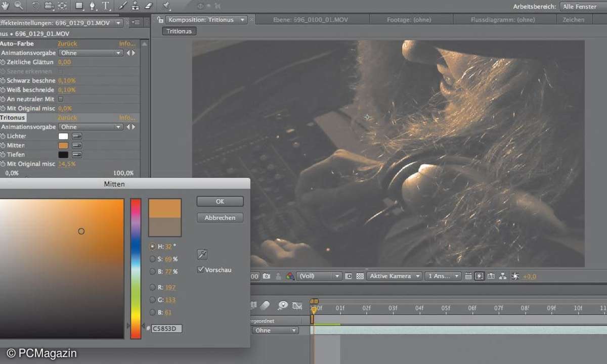Select the S saturation radio button
This screenshot has height=364, width=607.
[153, 259]
